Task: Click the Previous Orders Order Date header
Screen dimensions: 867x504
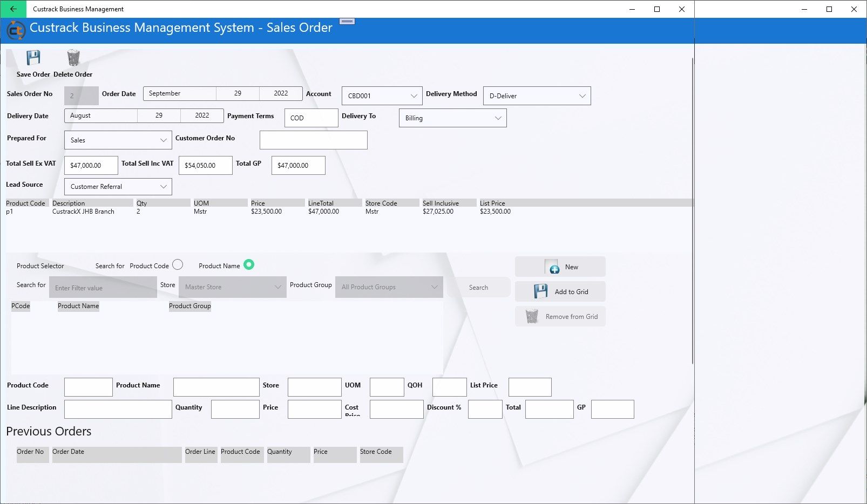Action: pyautogui.click(x=117, y=454)
